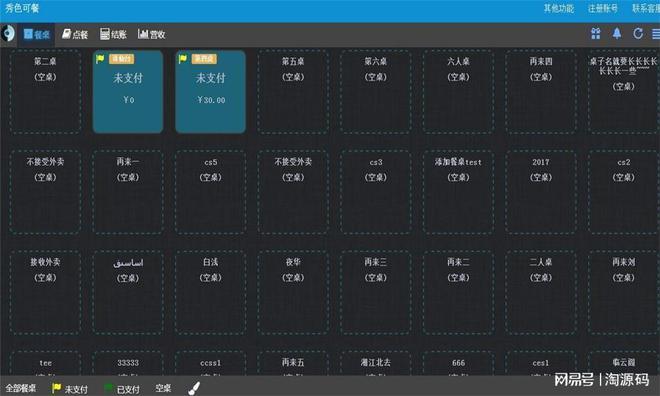Select the table named 33333
The image size is (660, 396).
click(128, 363)
